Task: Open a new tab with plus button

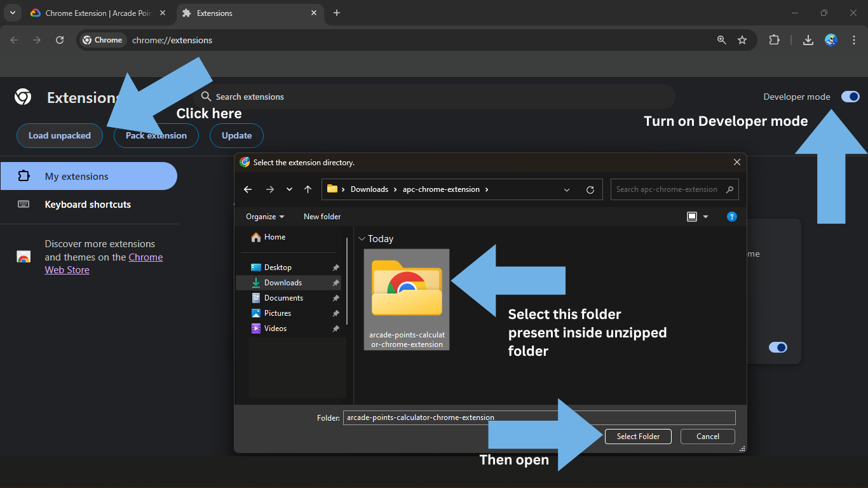Action: [337, 13]
